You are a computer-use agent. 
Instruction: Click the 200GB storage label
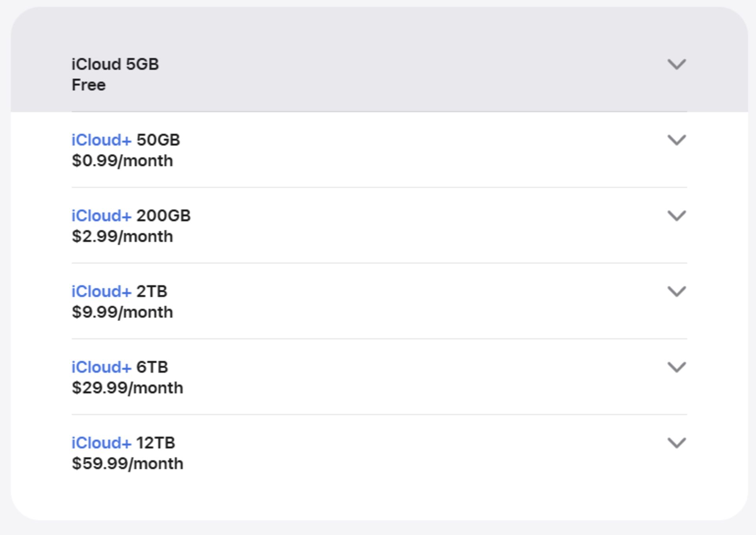tap(163, 215)
